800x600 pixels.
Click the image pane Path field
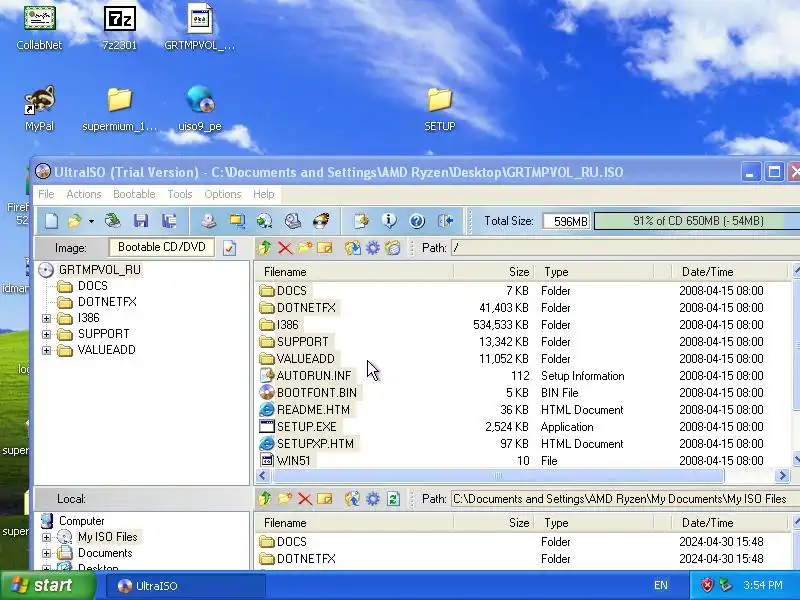[x=626, y=248]
